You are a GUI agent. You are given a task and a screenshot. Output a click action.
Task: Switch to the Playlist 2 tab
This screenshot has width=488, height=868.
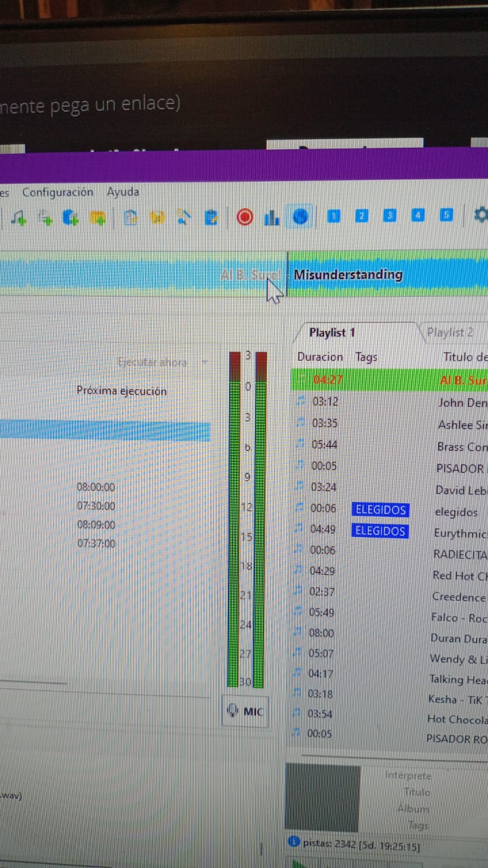click(x=450, y=332)
